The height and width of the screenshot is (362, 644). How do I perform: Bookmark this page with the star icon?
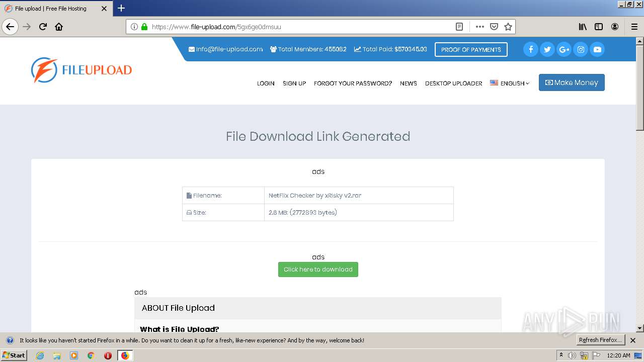pyautogui.click(x=508, y=27)
